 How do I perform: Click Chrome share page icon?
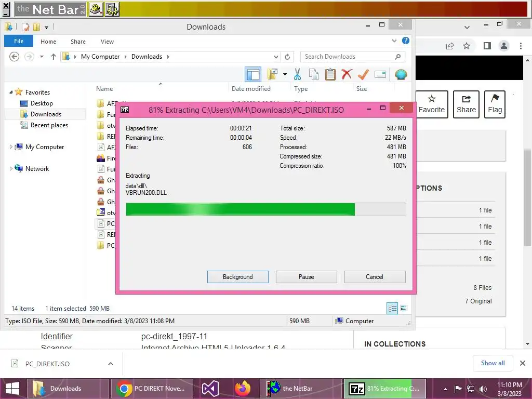(450, 46)
